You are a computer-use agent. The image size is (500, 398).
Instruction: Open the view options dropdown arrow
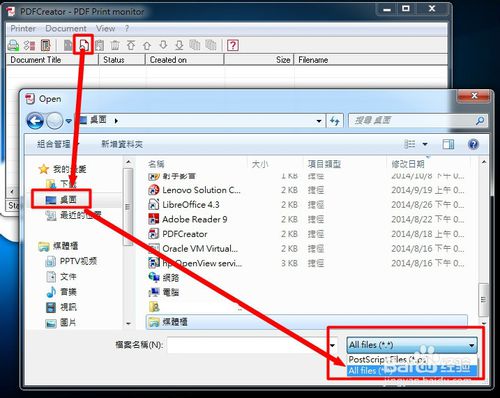coord(425,144)
